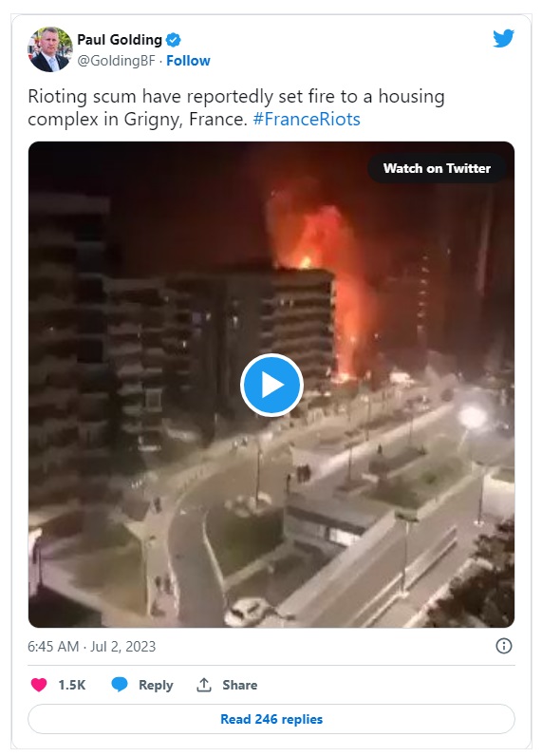Click Read 246 replies button
542x756 pixels.
(271, 719)
